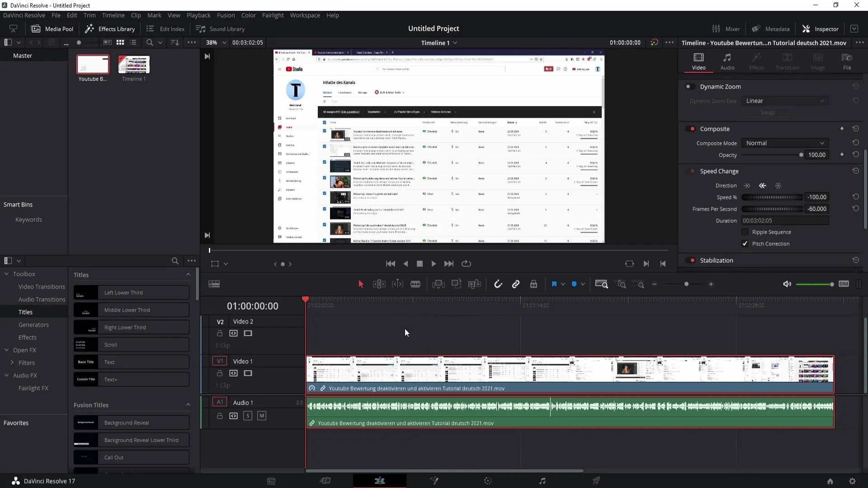
Task: Click the Flag/marker add icon
Action: click(x=554, y=284)
